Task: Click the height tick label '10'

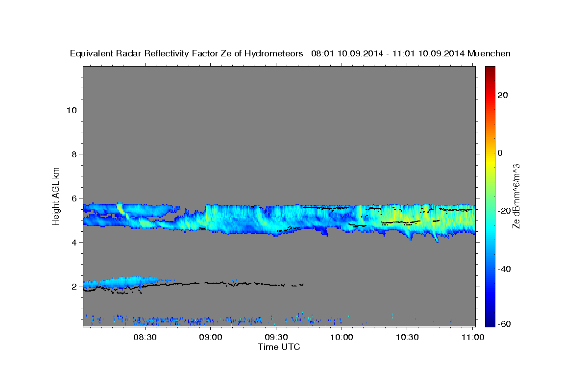Action: pyautogui.click(x=72, y=110)
